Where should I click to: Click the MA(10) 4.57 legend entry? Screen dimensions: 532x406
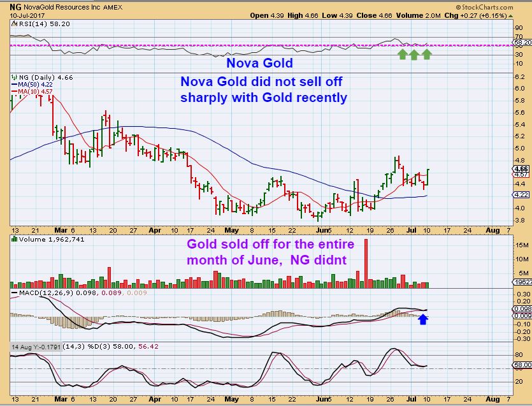pos(32,92)
